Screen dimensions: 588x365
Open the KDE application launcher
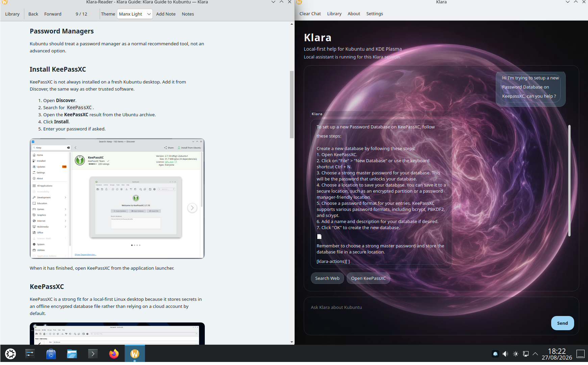[x=10, y=354]
